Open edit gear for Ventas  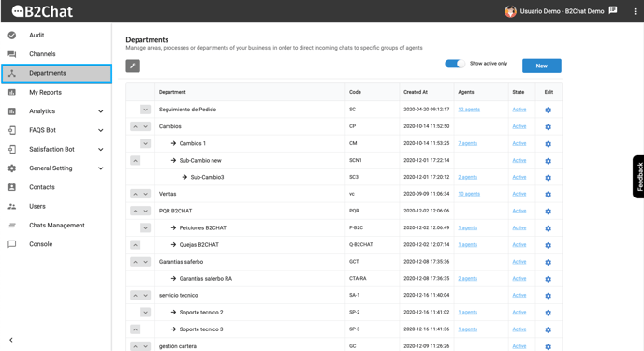[548, 195]
